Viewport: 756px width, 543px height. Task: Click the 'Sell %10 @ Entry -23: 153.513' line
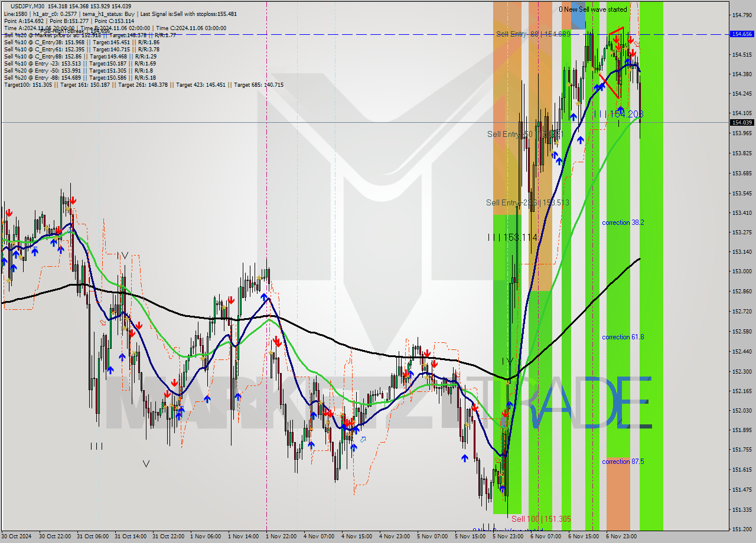pos(80,63)
